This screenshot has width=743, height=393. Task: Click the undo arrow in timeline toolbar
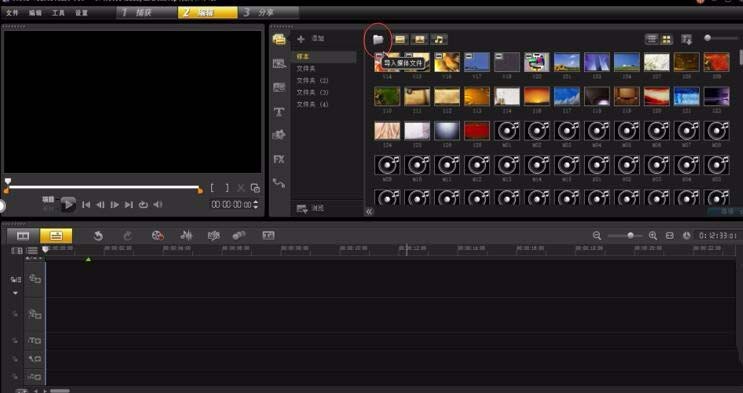[98, 236]
